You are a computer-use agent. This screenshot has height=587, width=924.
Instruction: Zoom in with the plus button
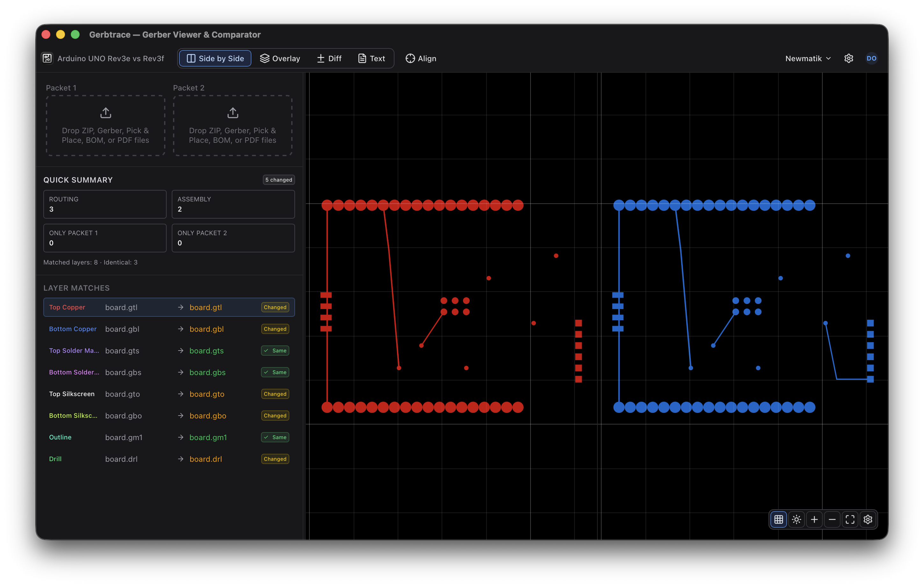click(x=814, y=519)
